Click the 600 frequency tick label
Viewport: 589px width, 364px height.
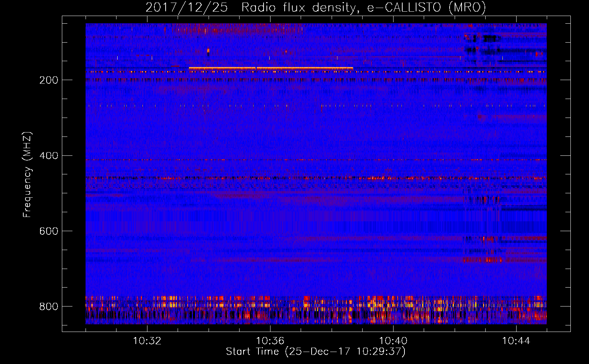click(49, 231)
